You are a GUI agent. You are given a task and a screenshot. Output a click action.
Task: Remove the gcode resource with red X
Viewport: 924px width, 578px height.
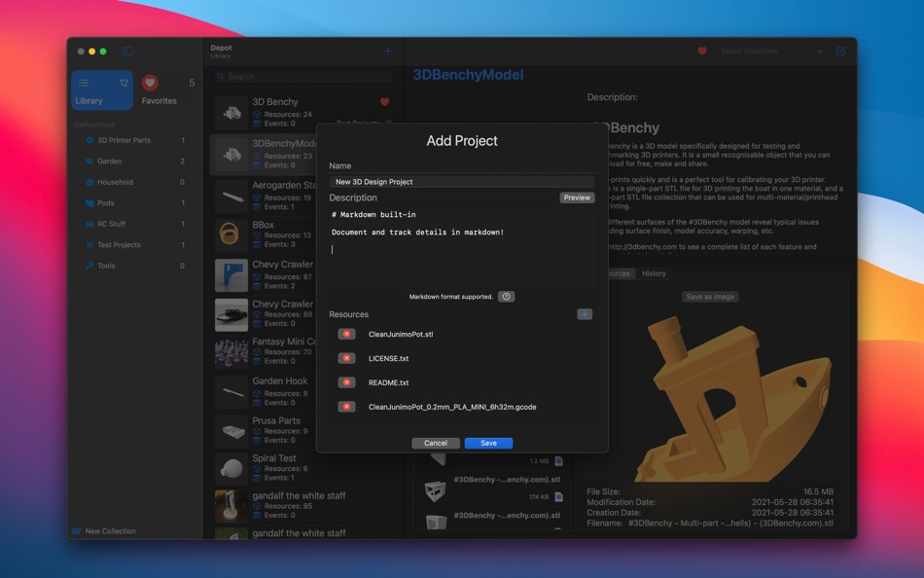(346, 407)
